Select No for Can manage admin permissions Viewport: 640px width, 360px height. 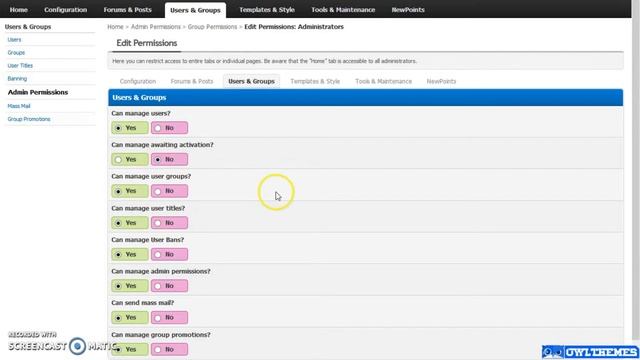coord(169,286)
